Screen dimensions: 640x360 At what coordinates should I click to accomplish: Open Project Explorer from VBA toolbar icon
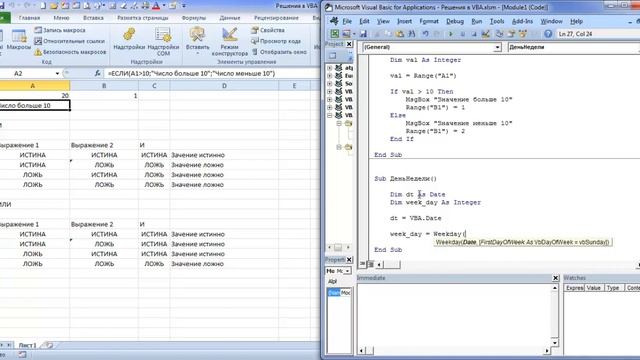(x=500, y=34)
